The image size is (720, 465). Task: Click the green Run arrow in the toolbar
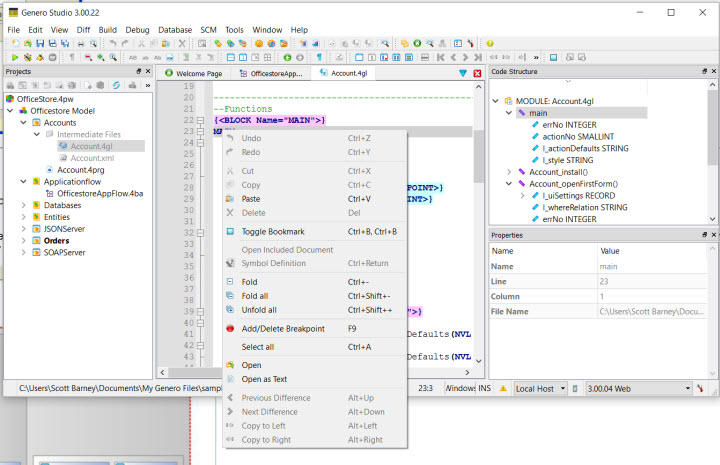tap(14, 58)
